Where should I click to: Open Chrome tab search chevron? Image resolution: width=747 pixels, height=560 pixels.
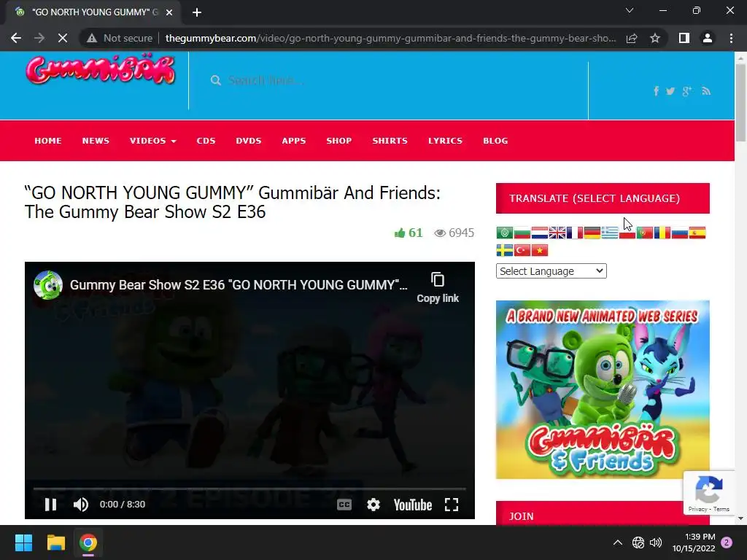pos(630,10)
